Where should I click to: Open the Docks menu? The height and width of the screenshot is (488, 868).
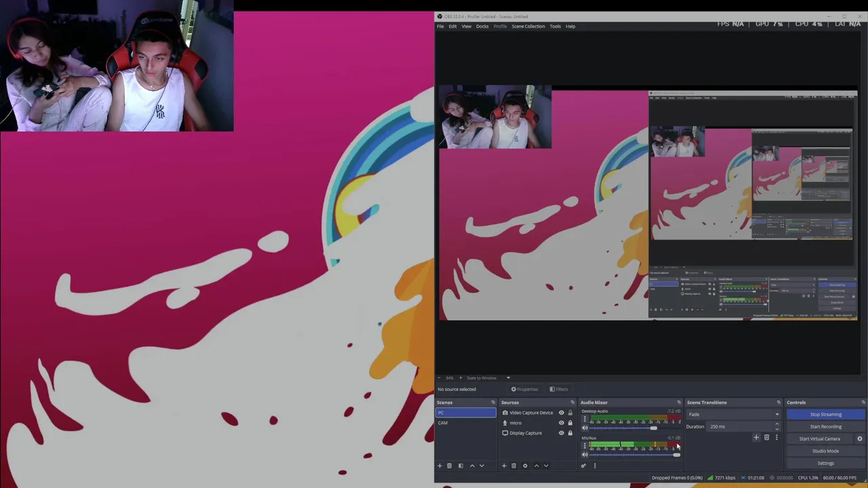(482, 26)
